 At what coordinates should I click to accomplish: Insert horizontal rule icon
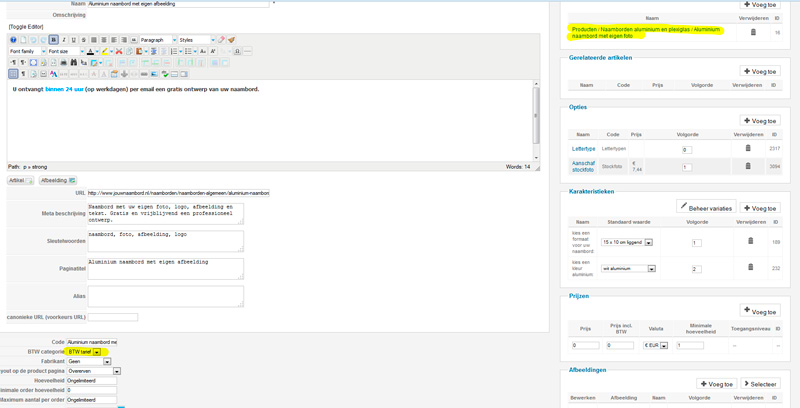(247, 51)
